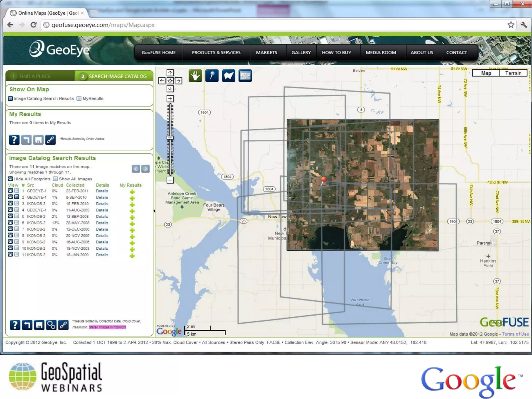This screenshot has height=399, width=532.
Task: Click the zoom slider track
Action: pos(170,156)
